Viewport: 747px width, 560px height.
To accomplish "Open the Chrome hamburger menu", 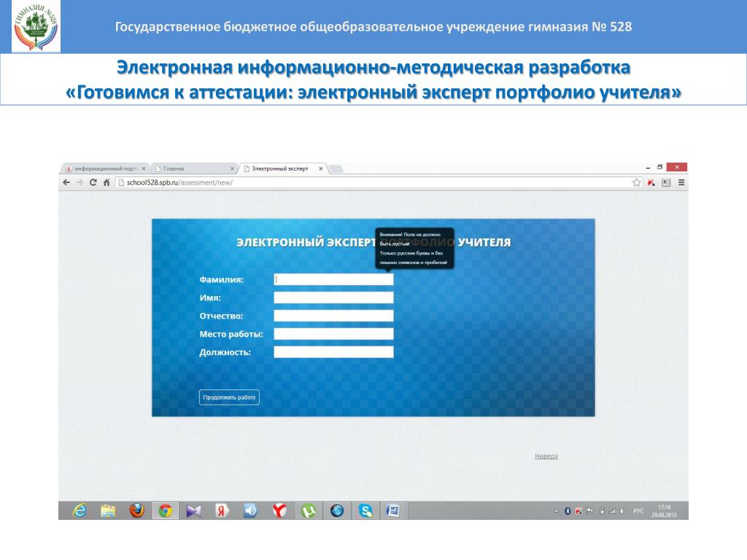I will [x=681, y=182].
